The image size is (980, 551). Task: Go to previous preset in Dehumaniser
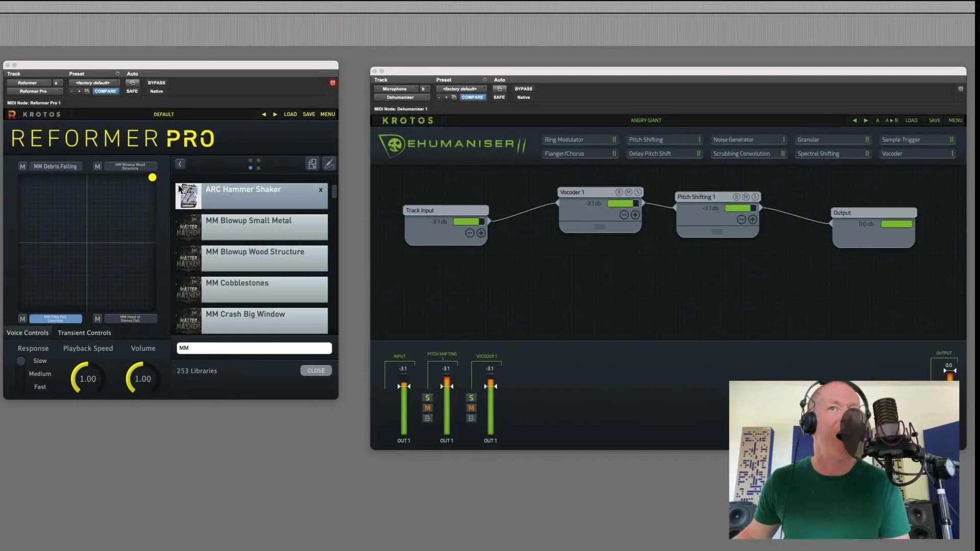coord(854,120)
